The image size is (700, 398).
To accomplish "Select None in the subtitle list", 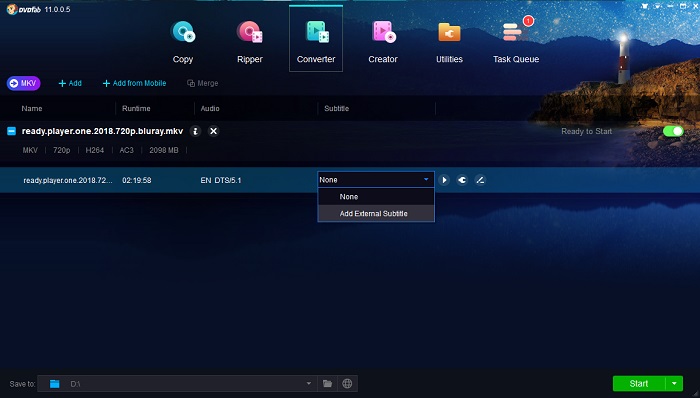I will tap(376, 197).
